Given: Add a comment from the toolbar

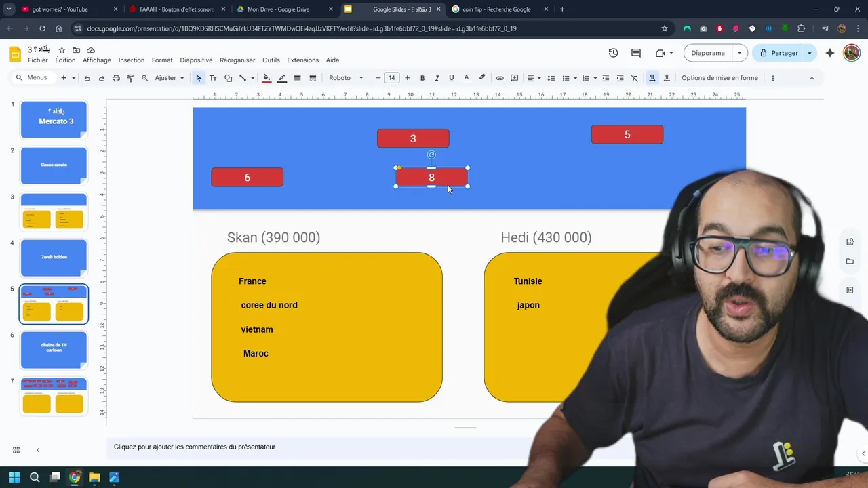Looking at the screenshot, I should [x=514, y=78].
